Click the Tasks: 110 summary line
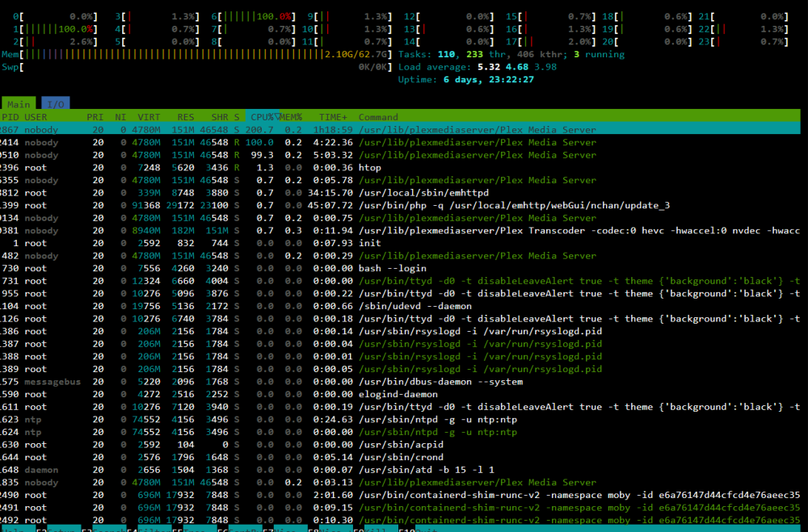 coord(511,54)
